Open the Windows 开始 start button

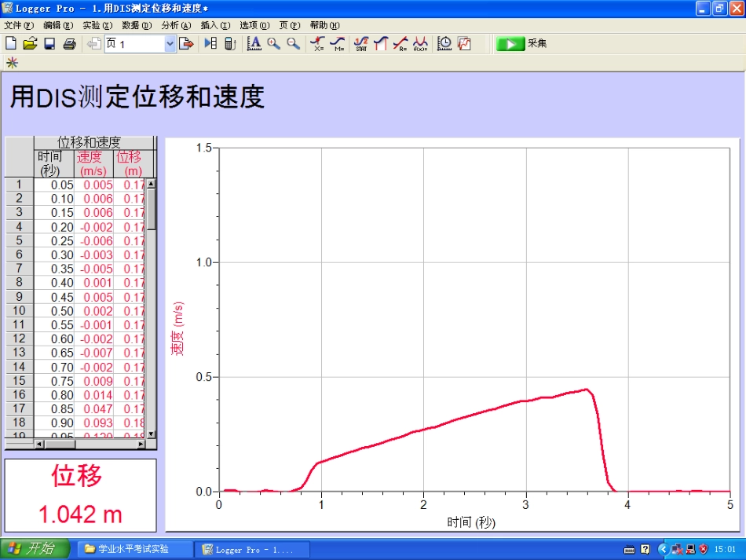35,549
